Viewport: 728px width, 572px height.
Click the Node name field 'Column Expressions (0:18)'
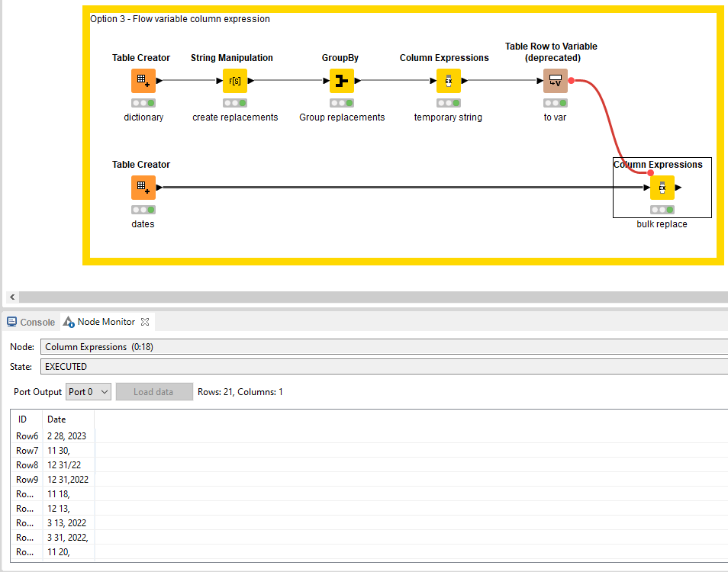384,347
